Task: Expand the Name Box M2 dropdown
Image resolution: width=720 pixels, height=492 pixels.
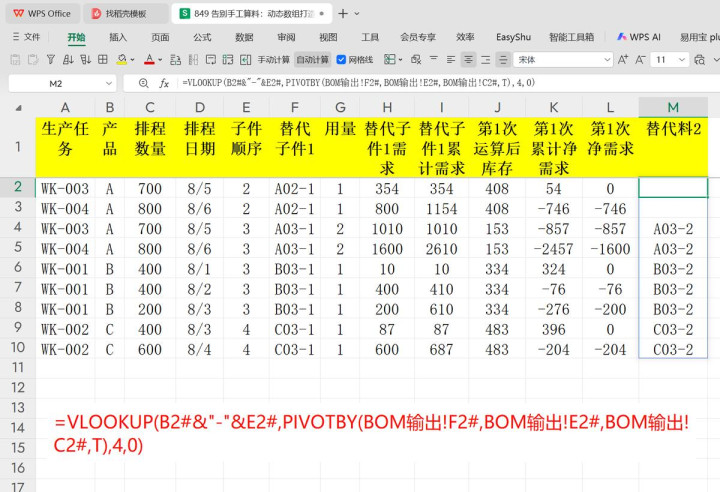Action: coord(109,84)
